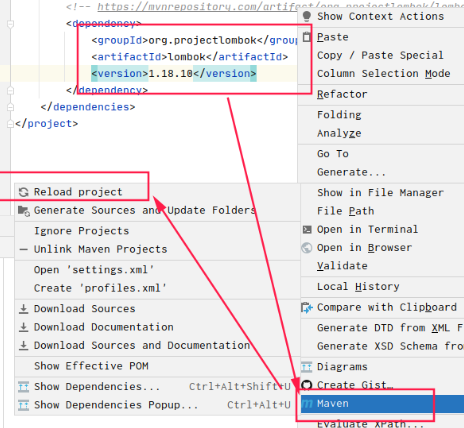Viewport: 464px width, 428px height.
Task: Choose Show Dependencies... entry
Action: pos(157,387)
